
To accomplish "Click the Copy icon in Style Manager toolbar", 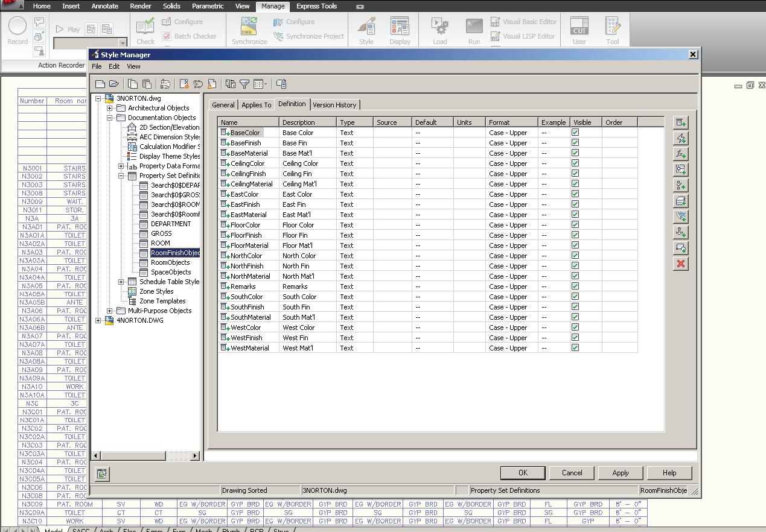I will [x=133, y=84].
